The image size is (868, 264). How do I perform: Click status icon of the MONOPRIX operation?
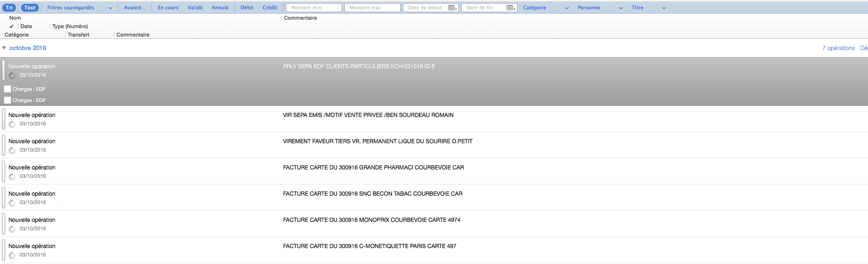click(x=12, y=229)
